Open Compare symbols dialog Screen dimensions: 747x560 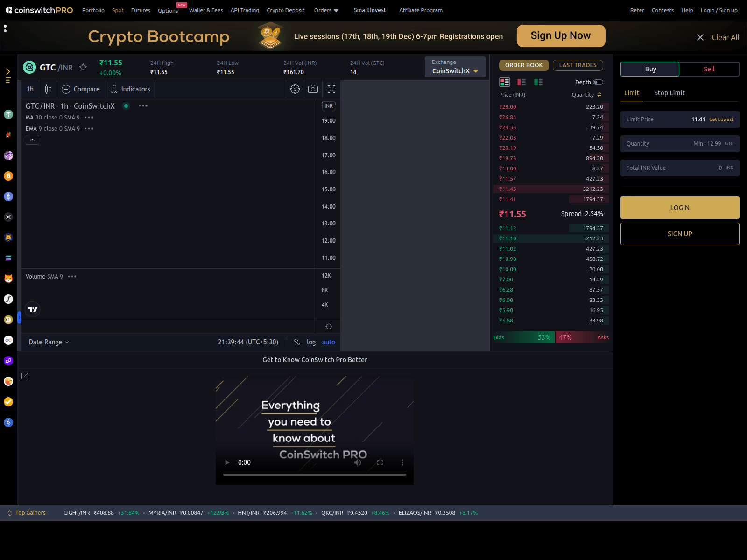81,89
